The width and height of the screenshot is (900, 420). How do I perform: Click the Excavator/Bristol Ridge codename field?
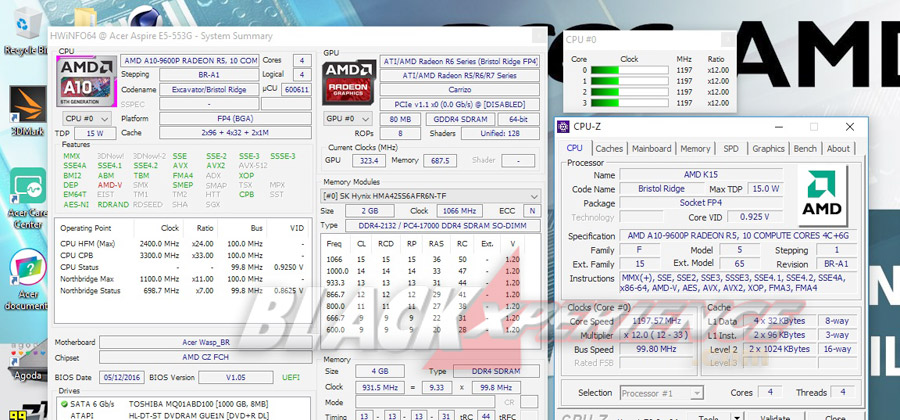tap(209, 90)
